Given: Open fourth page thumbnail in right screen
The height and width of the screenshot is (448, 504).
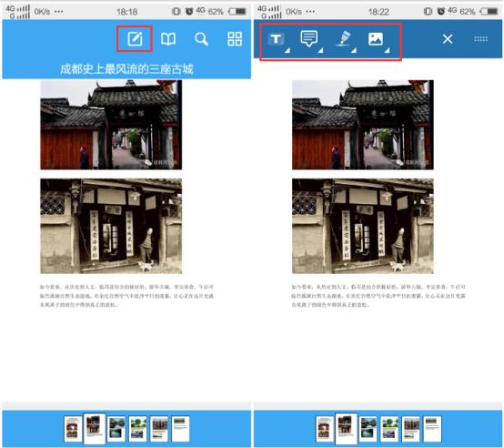Looking at the screenshot, I should pos(389,429).
